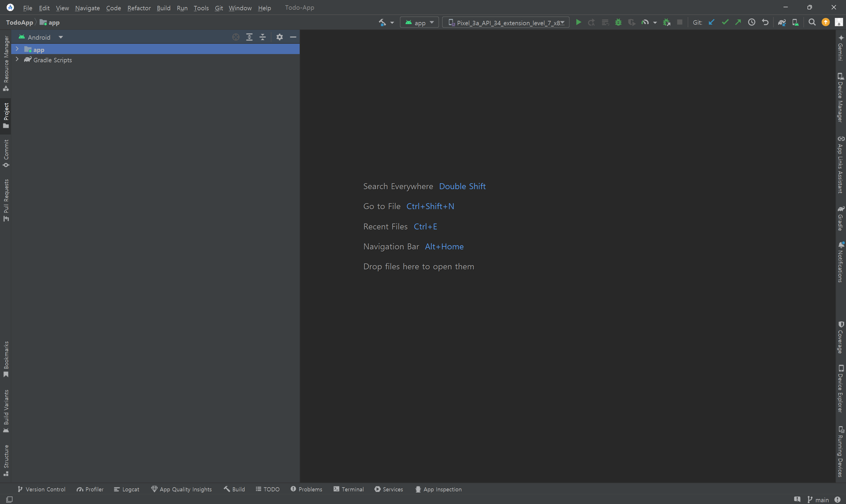Image resolution: width=846 pixels, height=504 pixels.
Task: Click the main git branch widget
Action: tap(818, 500)
